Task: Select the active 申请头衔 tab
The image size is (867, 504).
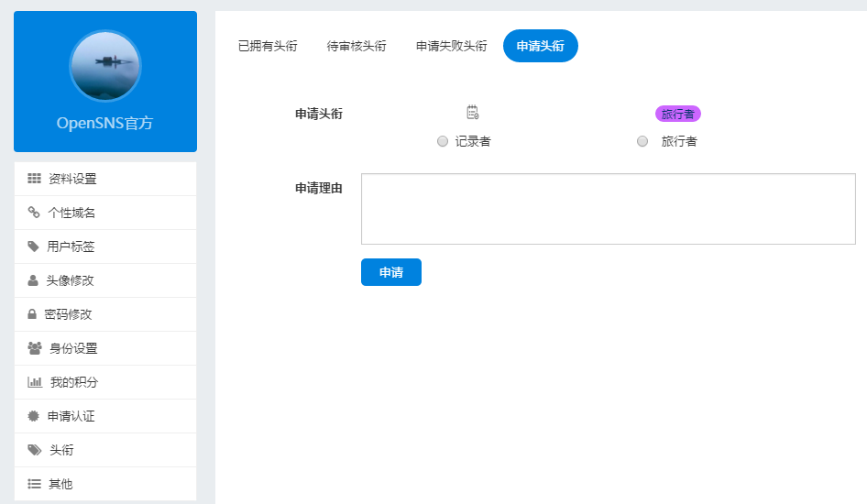Action: [x=540, y=46]
